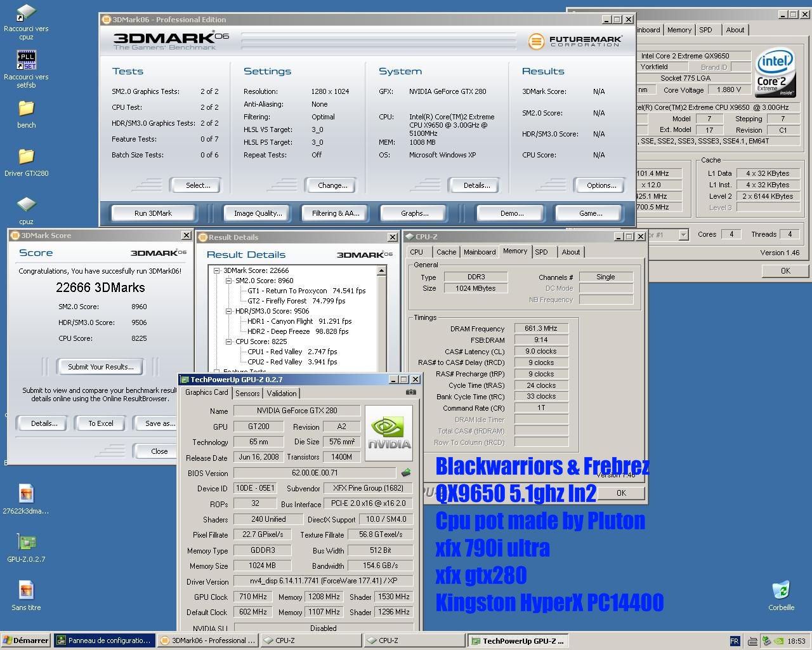
Task: Open the Corbeille recycle bin
Action: pyautogui.click(x=781, y=596)
